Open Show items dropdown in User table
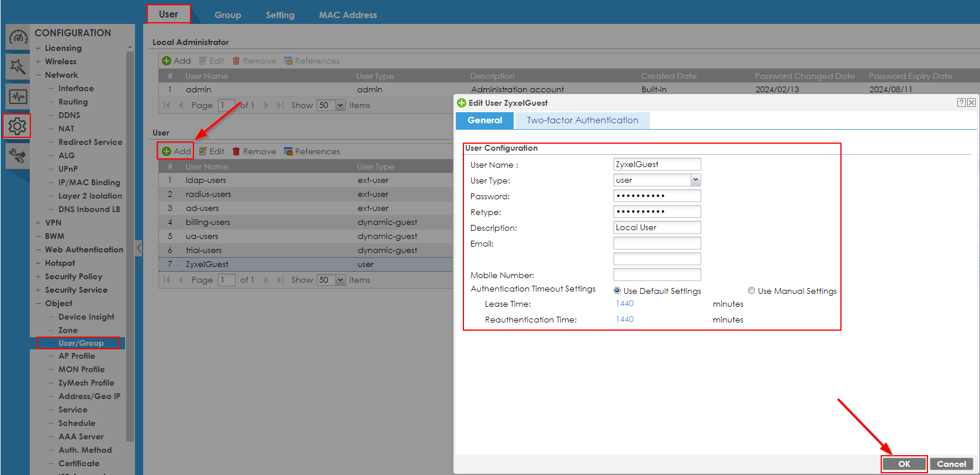 coord(340,280)
